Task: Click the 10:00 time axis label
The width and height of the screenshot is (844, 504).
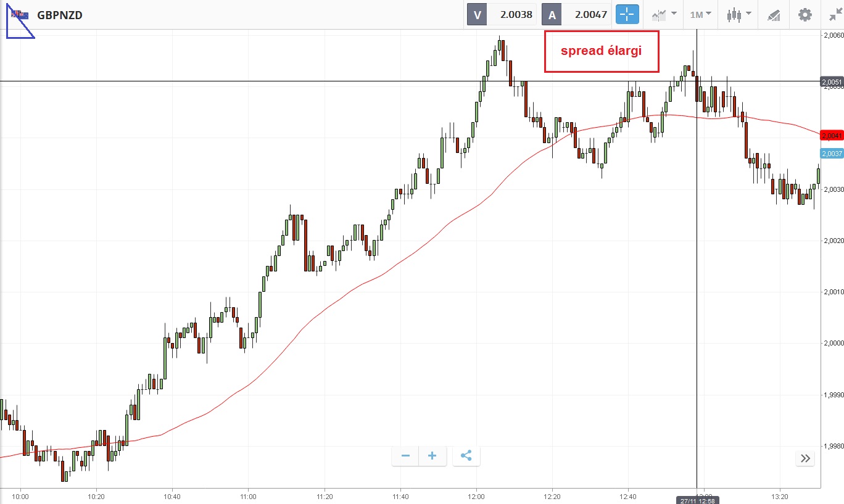Action: [x=20, y=496]
